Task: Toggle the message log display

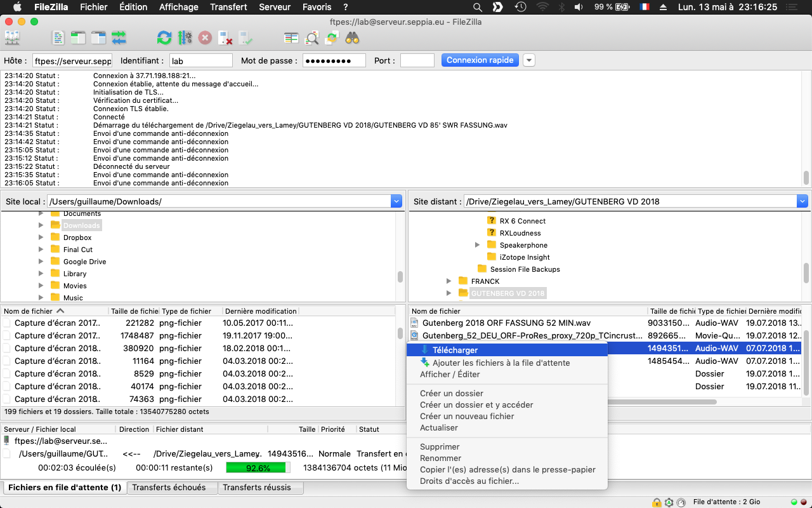Action: click(58, 38)
